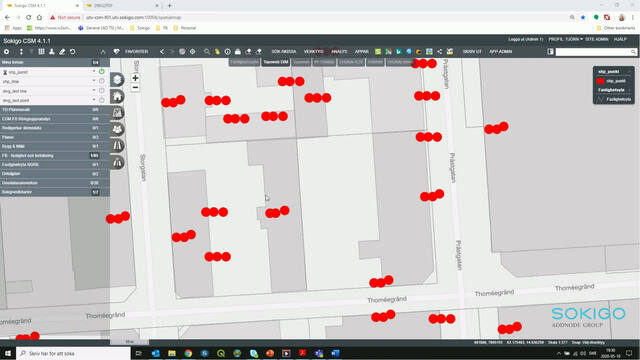
Task: Open the layers stack round button
Action: click(118, 80)
